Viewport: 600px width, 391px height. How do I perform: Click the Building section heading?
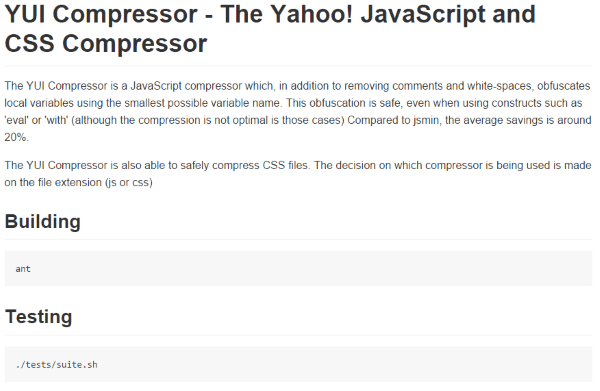click(42, 222)
